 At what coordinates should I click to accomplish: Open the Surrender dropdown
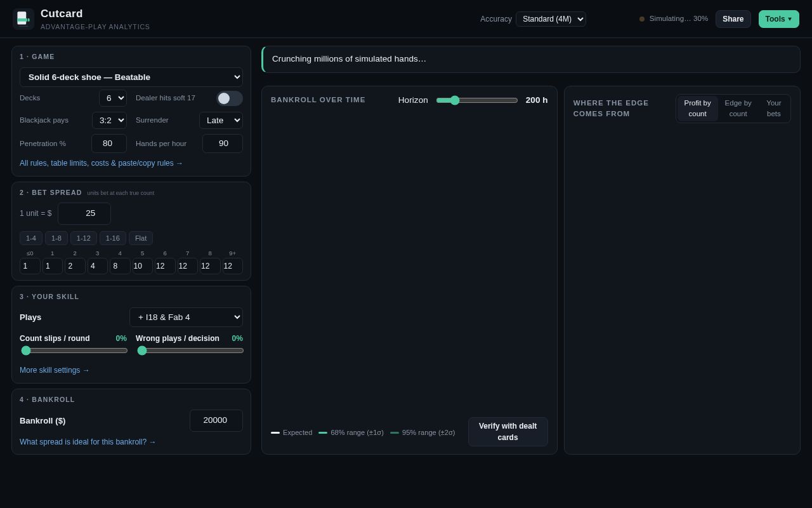[221, 120]
